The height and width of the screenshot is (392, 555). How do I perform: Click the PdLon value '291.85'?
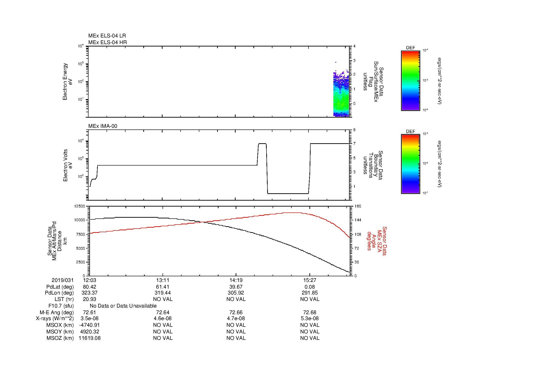pos(310,293)
